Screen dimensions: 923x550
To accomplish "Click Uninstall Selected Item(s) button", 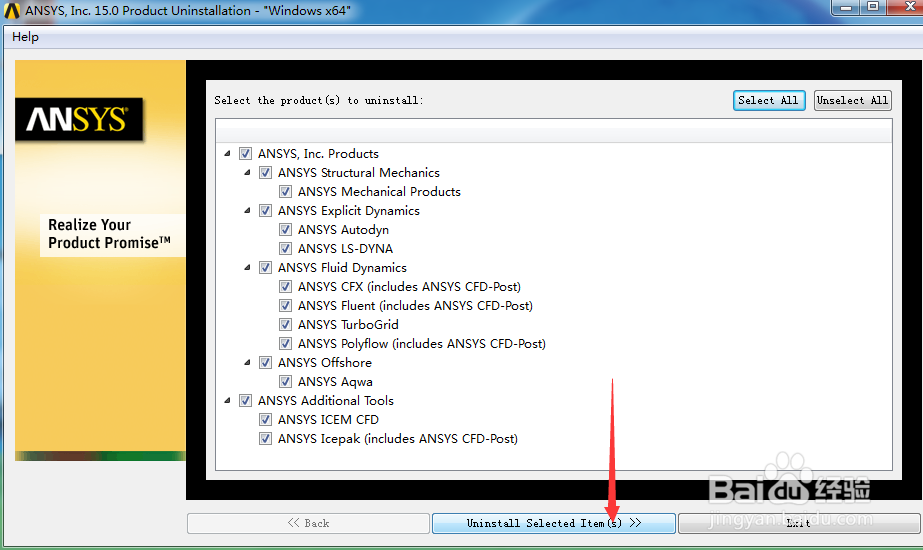I will (553, 523).
